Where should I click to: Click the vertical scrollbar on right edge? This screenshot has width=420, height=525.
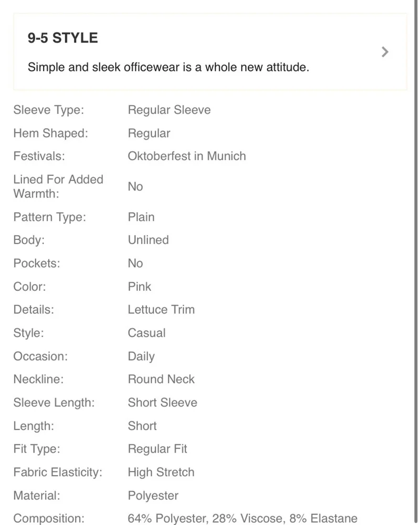click(x=416, y=262)
